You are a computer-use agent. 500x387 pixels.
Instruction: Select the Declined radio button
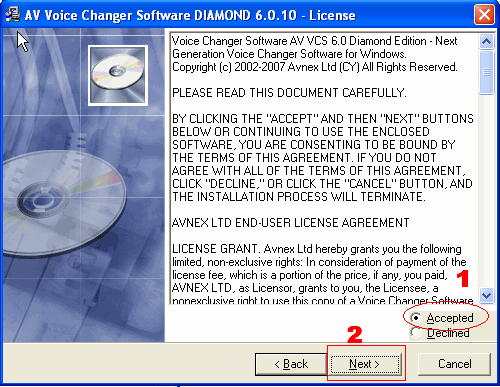pyautogui.click(x=416, y=332)
